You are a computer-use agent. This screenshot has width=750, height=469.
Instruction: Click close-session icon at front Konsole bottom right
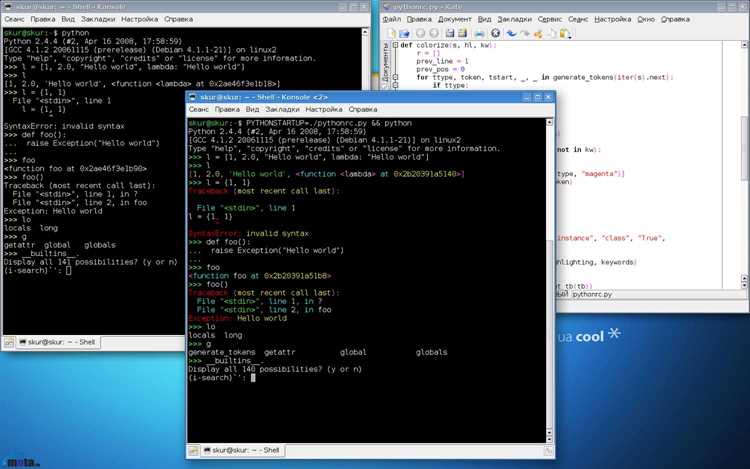click(x=548, y=450)
